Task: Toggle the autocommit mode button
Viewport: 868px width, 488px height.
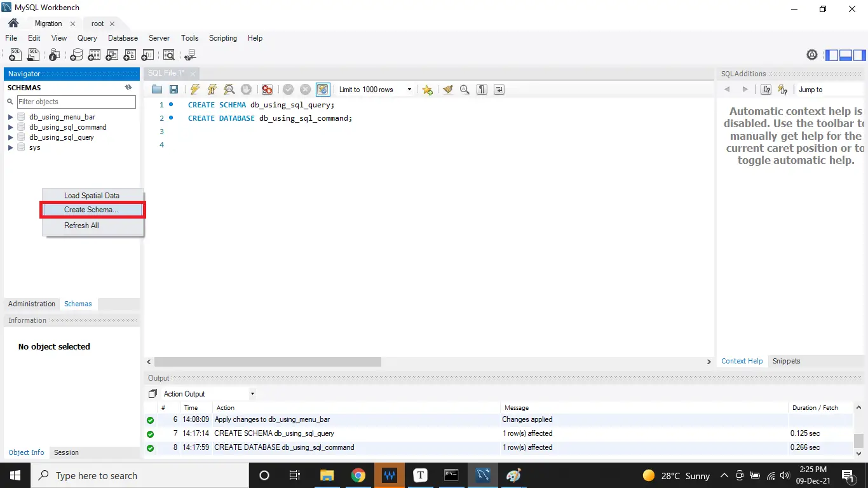Action: tap(323, 90)
